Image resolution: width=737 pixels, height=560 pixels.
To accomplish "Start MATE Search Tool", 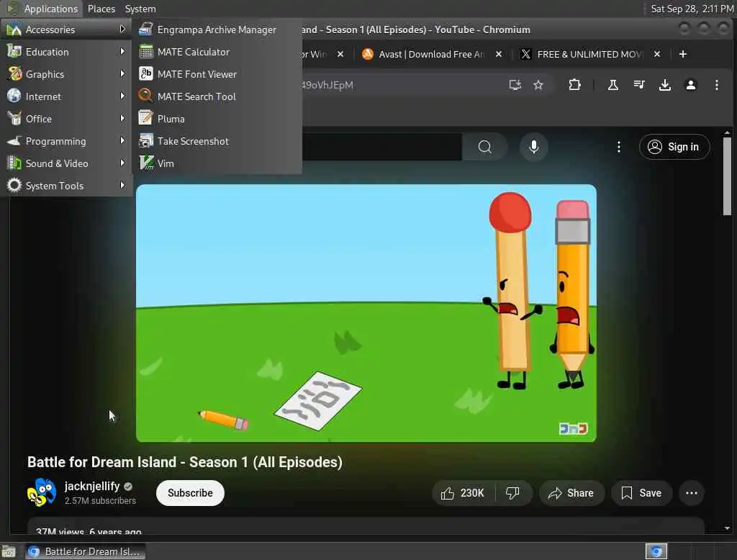I will (x=217, y=96).
